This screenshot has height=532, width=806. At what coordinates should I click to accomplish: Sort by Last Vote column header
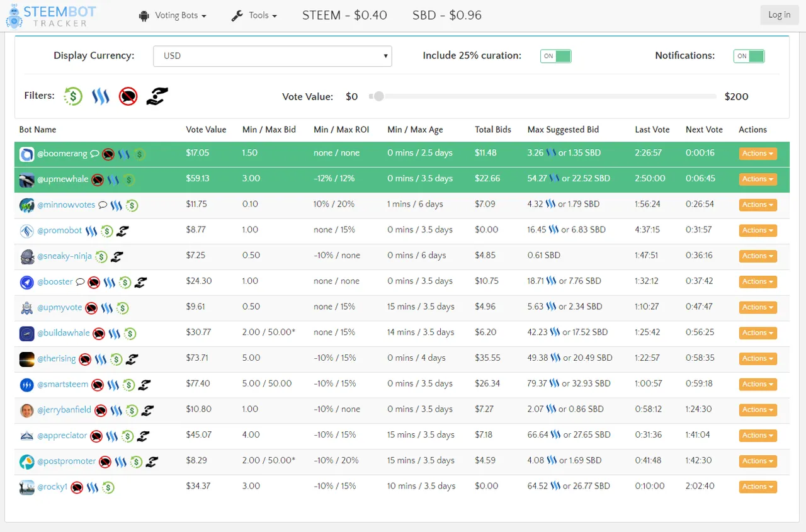(652, 130)
